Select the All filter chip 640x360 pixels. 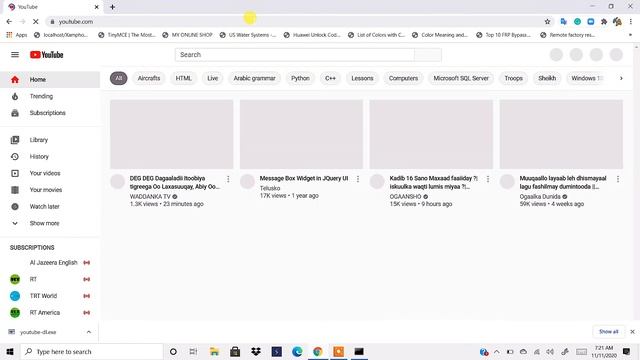[x=119, y=78]
